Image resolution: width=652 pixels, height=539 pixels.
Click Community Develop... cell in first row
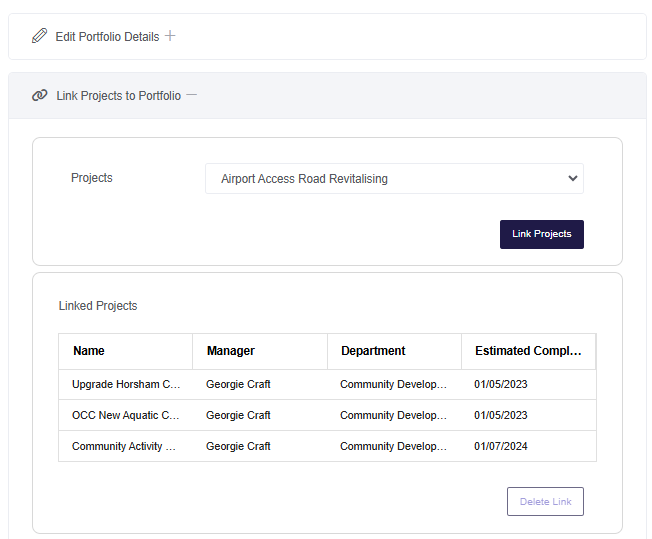[x=393, y=384]
